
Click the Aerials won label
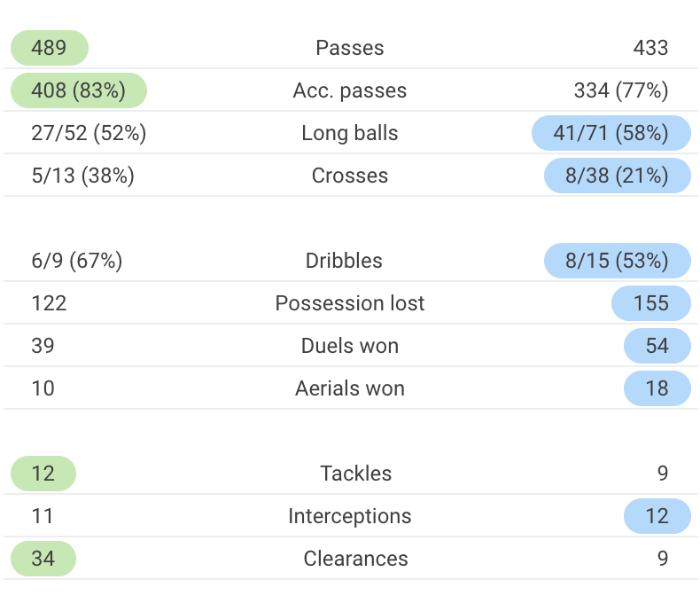point(350,388)
